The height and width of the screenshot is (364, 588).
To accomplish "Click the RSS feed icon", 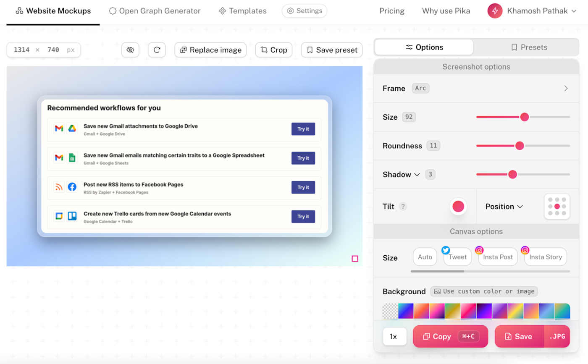I will click(59, 187).
